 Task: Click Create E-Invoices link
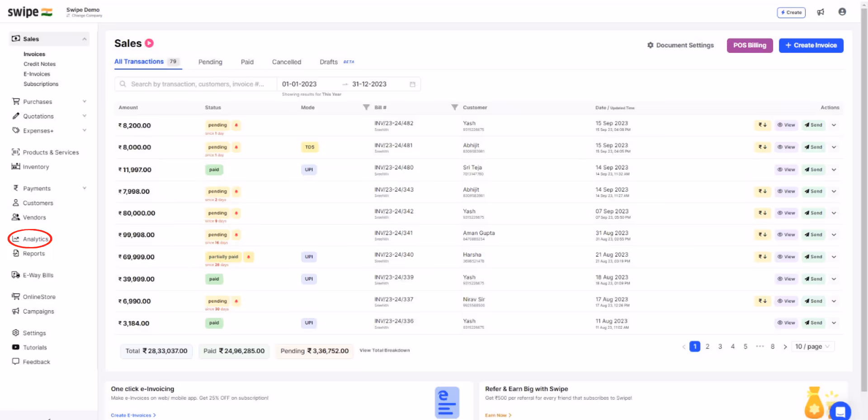[x=133, y=415]
